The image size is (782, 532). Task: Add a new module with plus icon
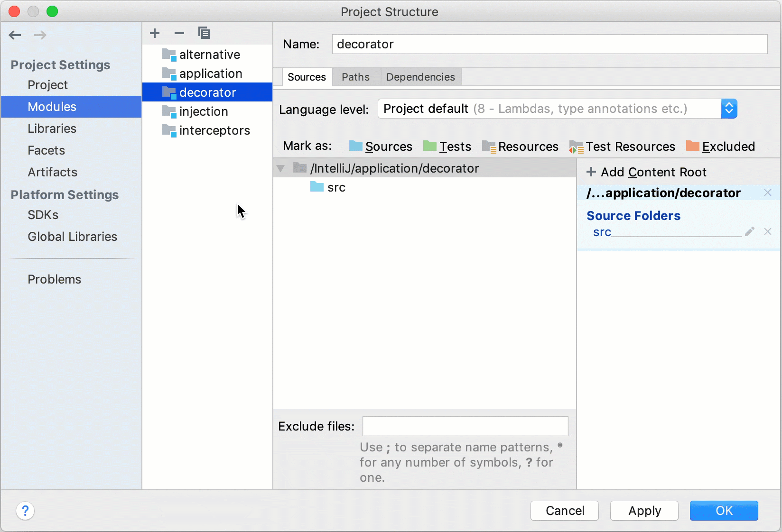click(x=155, y=33)
